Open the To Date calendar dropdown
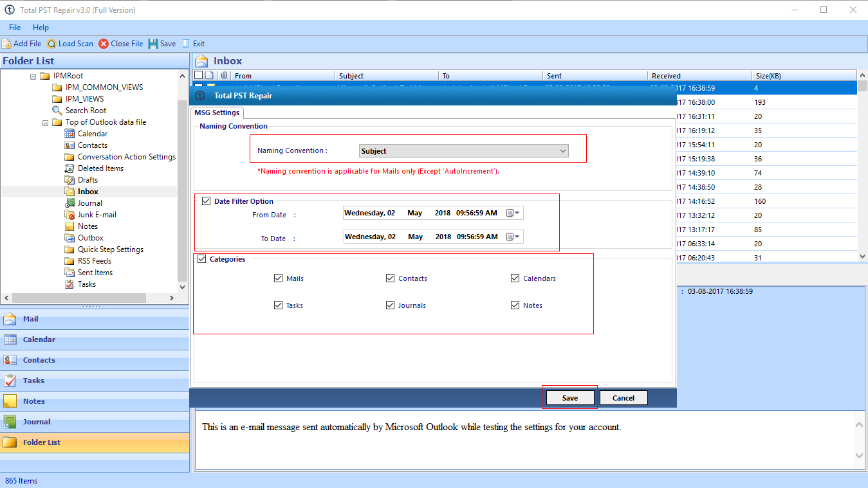 (x=513, y=237)
